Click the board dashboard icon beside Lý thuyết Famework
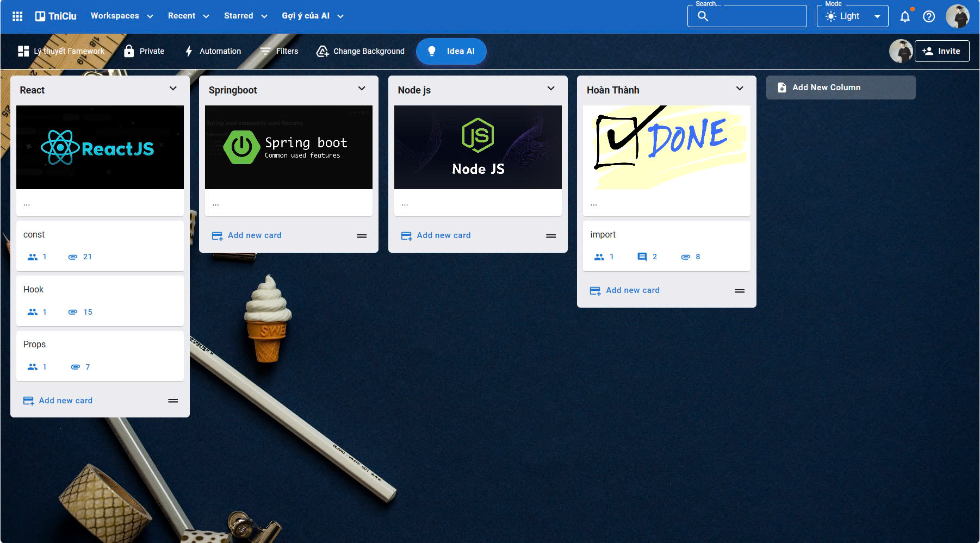This screenshot has width=980, height=543. (23, 51)
